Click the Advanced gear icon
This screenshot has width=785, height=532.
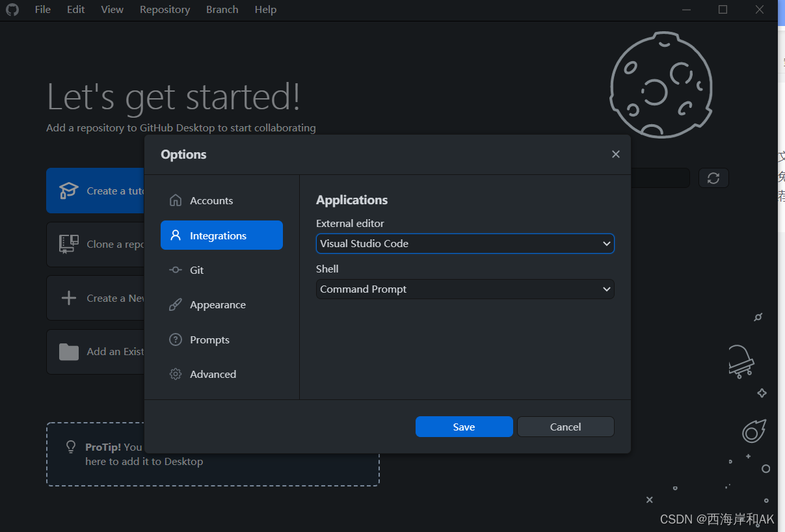coord(175,374)
